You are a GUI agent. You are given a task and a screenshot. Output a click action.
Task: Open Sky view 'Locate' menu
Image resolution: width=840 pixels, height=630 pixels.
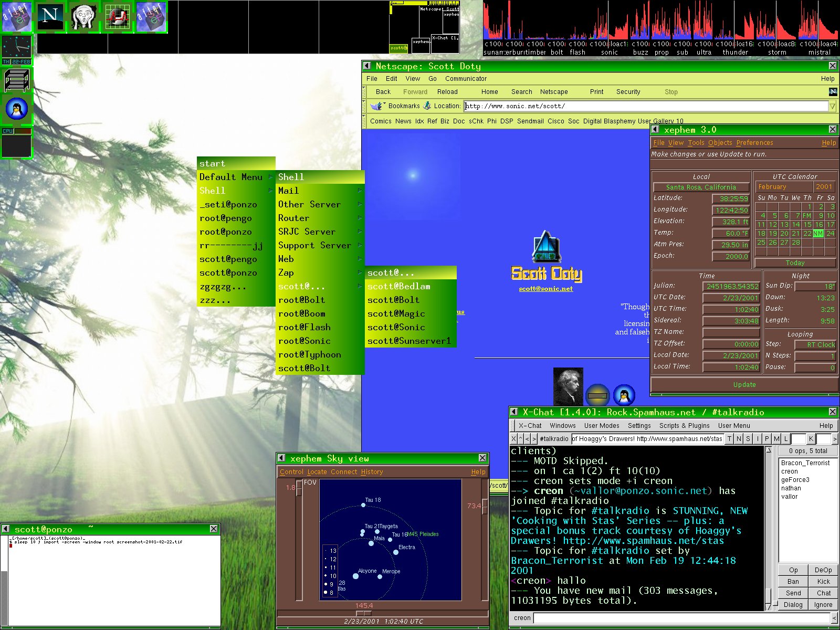click(317, 472)
